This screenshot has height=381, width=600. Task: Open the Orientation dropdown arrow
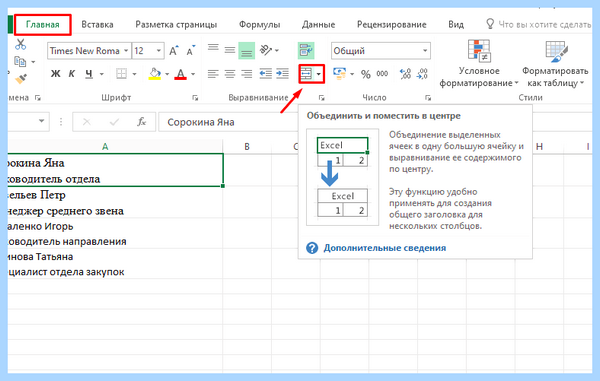(277, 50)
